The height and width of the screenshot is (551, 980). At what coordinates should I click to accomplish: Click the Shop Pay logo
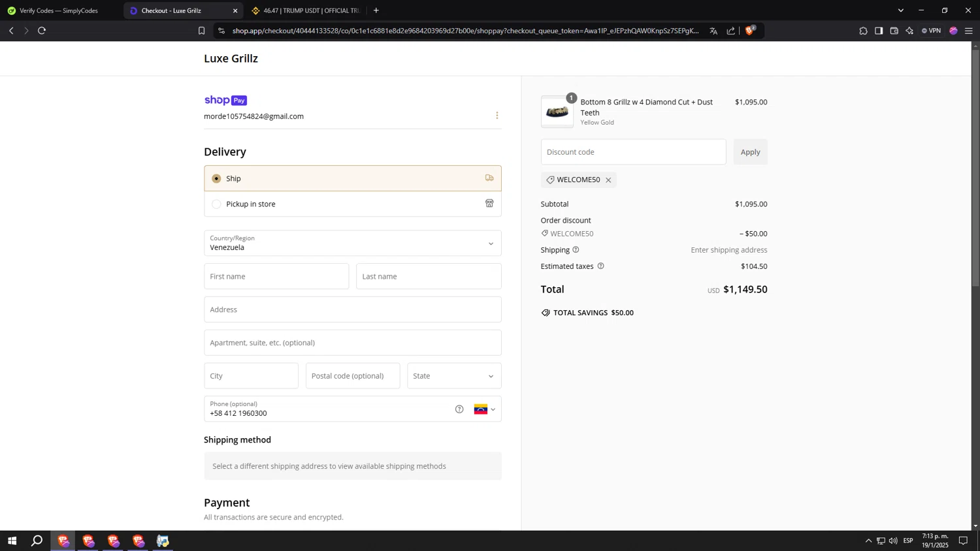(x=225, y=101)
